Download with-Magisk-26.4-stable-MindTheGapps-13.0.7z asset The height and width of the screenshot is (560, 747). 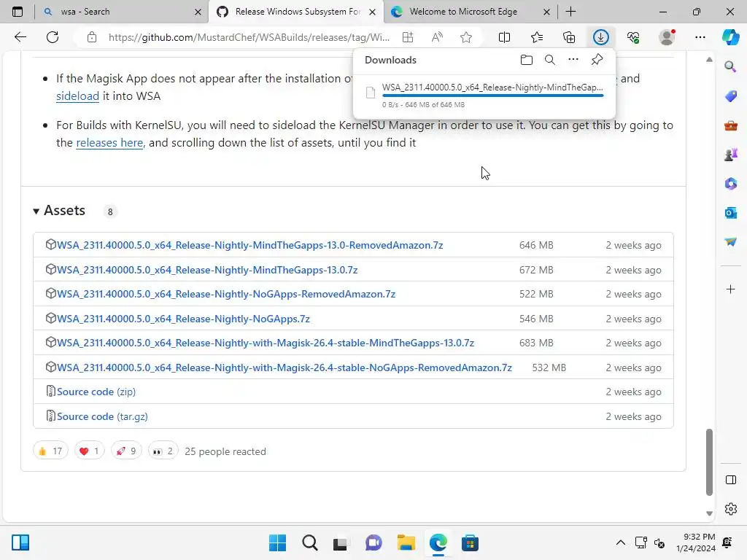[266, 343]
